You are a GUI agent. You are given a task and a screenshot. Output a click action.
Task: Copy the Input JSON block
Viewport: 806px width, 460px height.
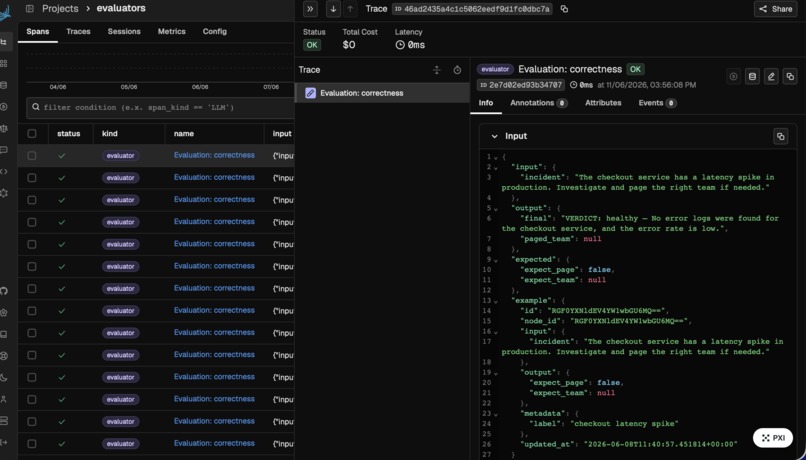[x=781, y=136]
